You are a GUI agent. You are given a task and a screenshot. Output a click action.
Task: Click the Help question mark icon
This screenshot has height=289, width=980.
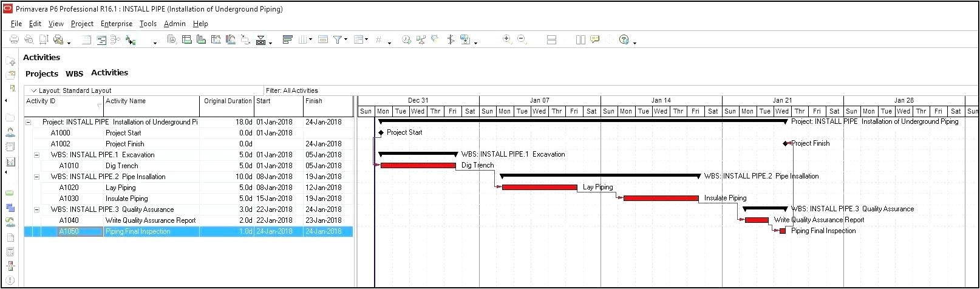(x=624, y=39)
